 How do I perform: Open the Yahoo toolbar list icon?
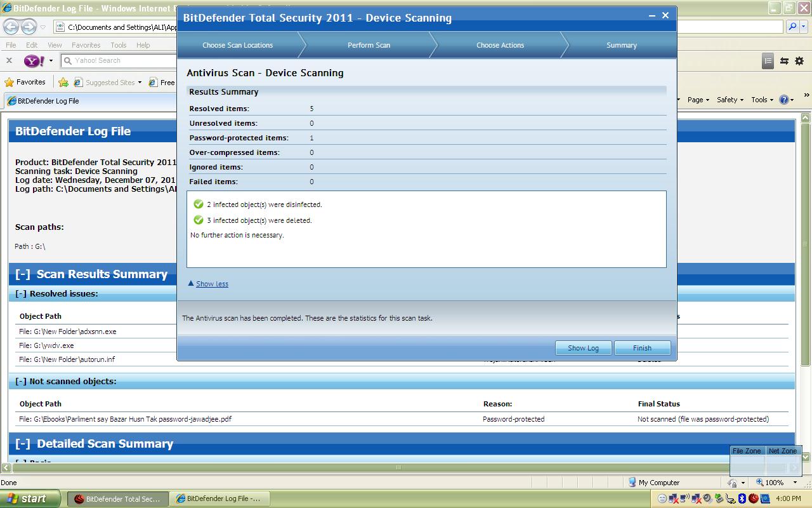(768, 61)
